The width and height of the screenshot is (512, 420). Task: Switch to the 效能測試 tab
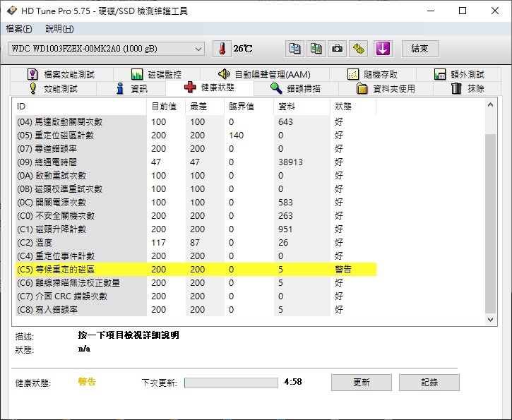(53, 88)
